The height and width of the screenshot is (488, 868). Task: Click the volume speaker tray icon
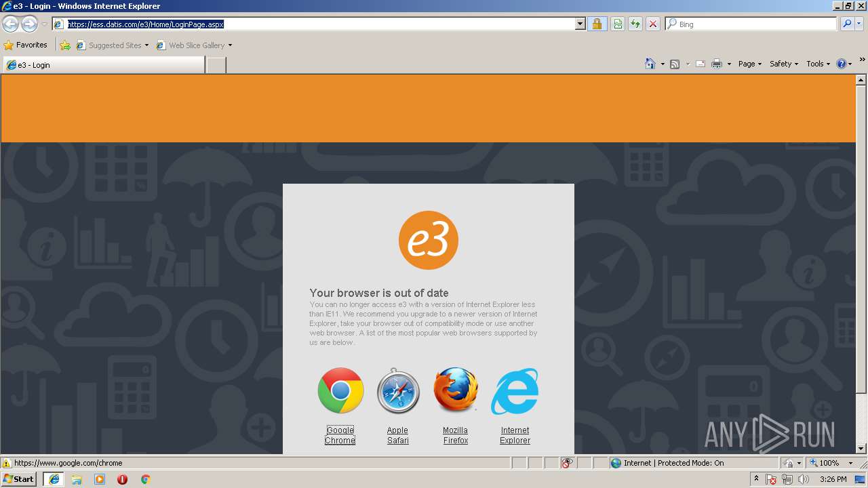[804, 479]
